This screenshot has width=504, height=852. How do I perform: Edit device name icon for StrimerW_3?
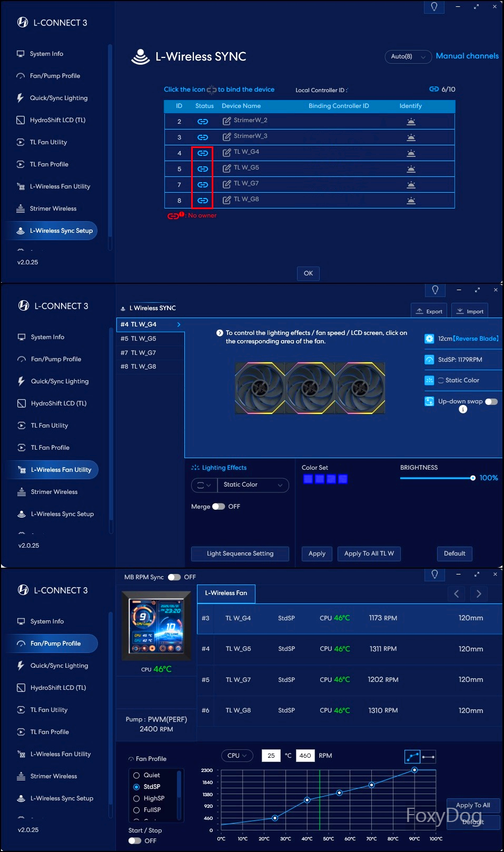click(x=227, y=137)
